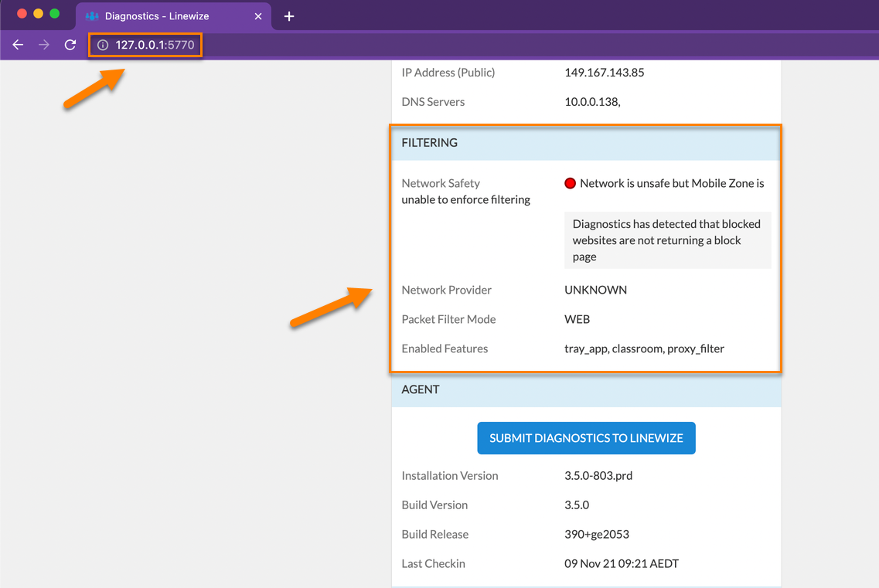Click the forward navigation arrow
This screenshot has width=879, height=588.
click(x=44, y=45)
